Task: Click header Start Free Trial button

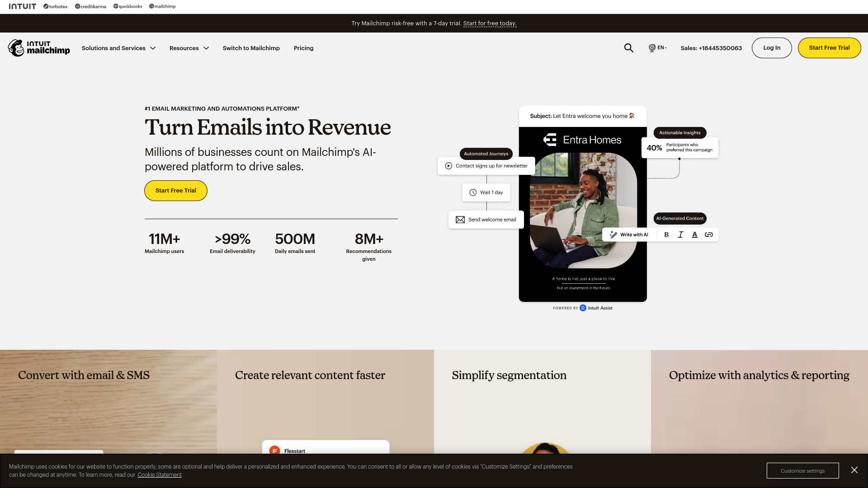Action: (829, 48)
